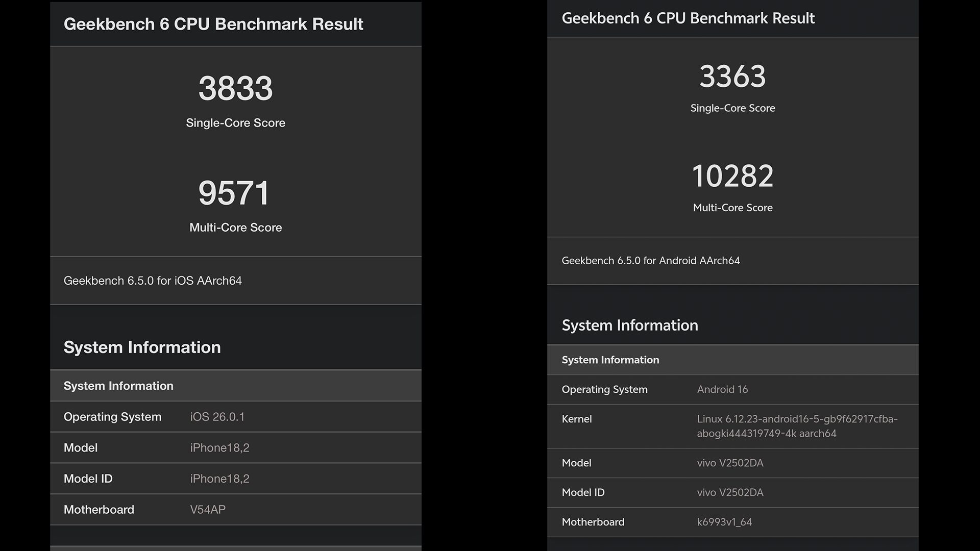Select the Android 16 operating system value

[722, 389]
